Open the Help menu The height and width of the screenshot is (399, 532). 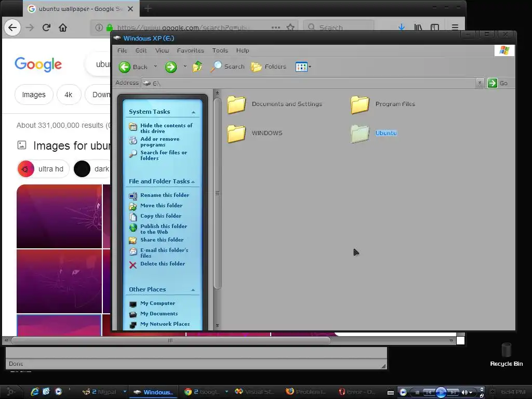243,50
